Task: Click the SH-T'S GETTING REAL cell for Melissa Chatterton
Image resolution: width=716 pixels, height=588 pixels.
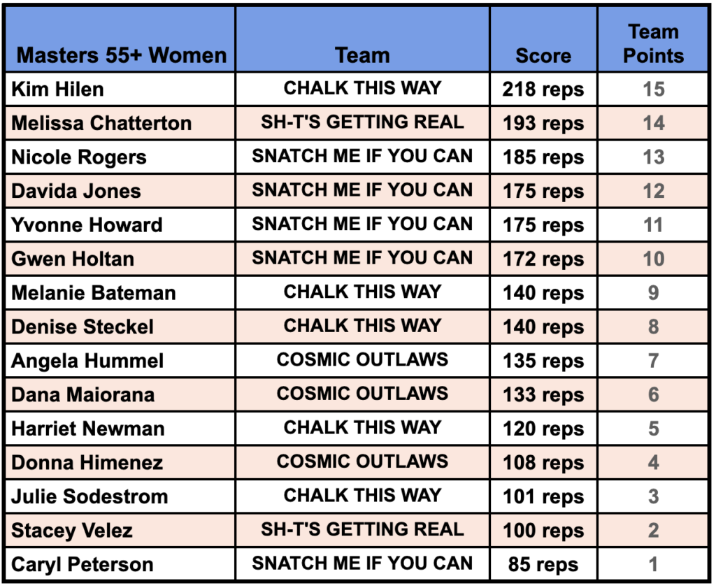Action: pos(362,122)
